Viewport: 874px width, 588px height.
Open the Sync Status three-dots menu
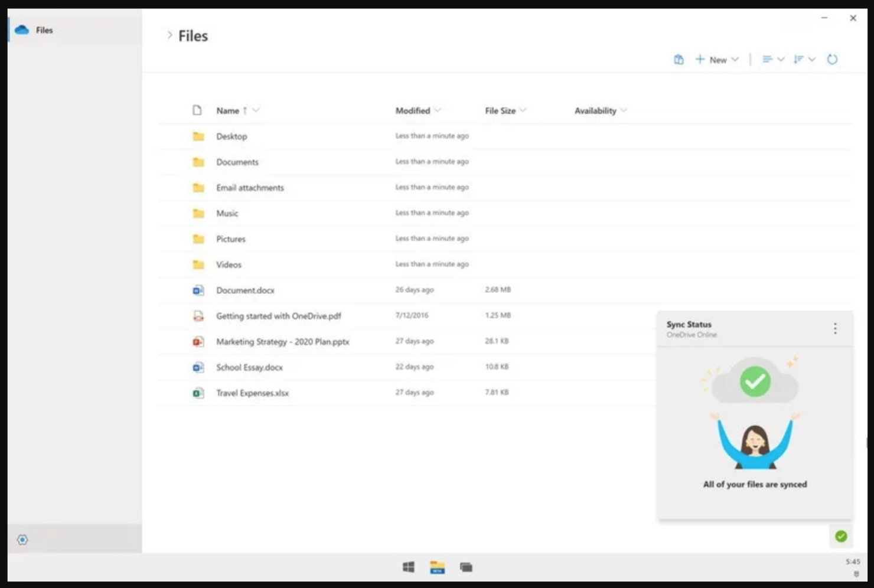pyautogui.click(x=835, y=328)
